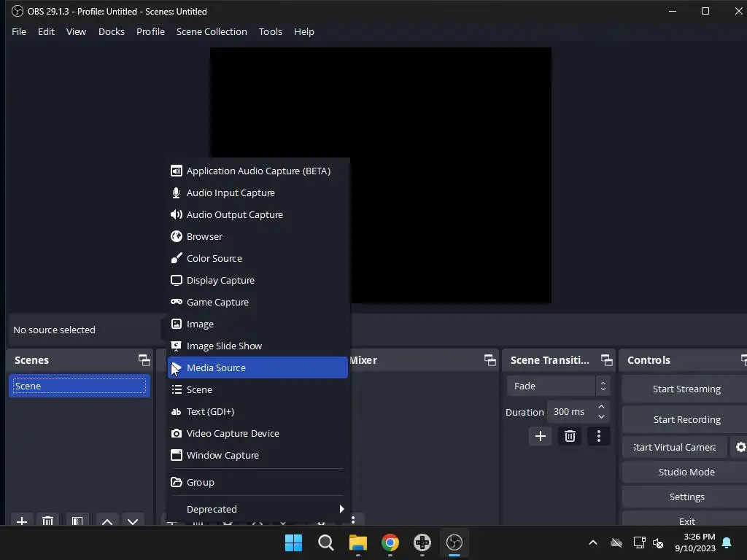The width and height of the screenshot is (747, 560).
Task: Click the highlighted Media Source entry
Action: click(x=258, y=367)
